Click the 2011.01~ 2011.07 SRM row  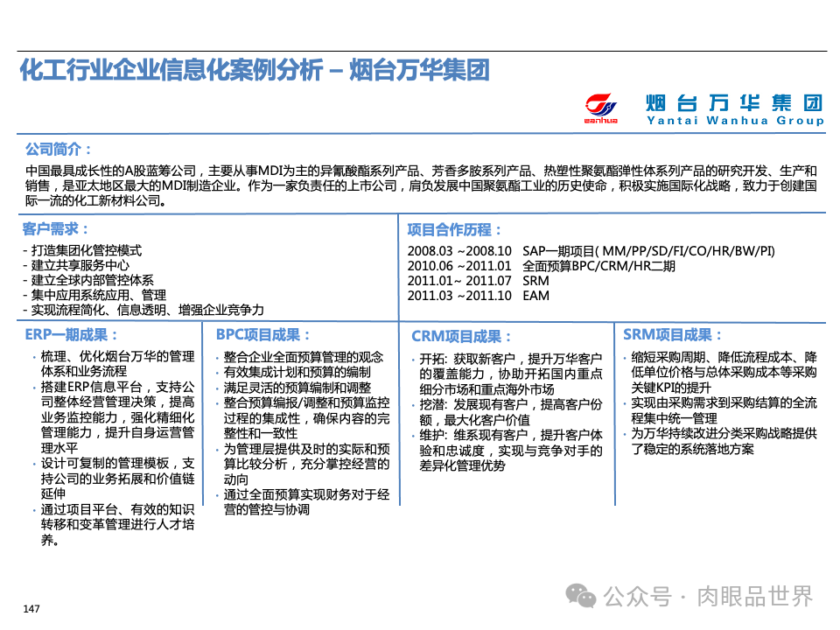tap(479, 281)
